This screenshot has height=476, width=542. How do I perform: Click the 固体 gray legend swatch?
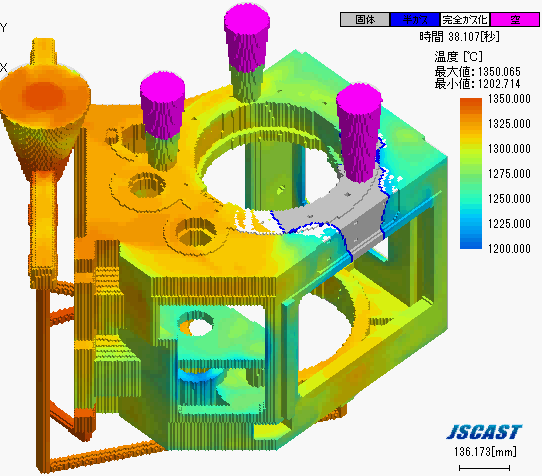coord(365,20)
